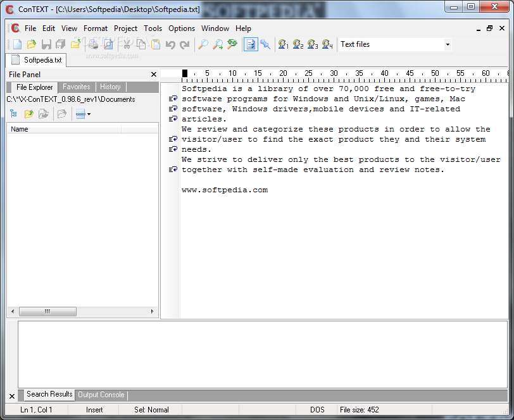Viewport: 514px width, 420px height.
Task: Click the Paste clipboard icon
Action: (156, 44)
